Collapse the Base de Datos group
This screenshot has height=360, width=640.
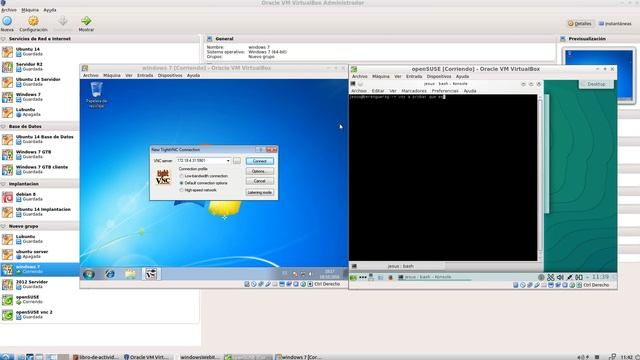pyautogui.click(x=4, y=127)
